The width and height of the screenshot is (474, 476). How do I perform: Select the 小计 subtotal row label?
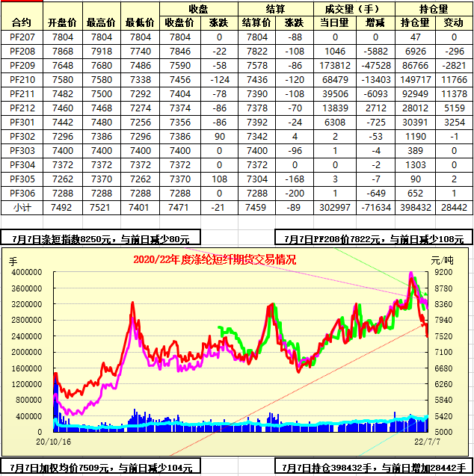point(22,205)
